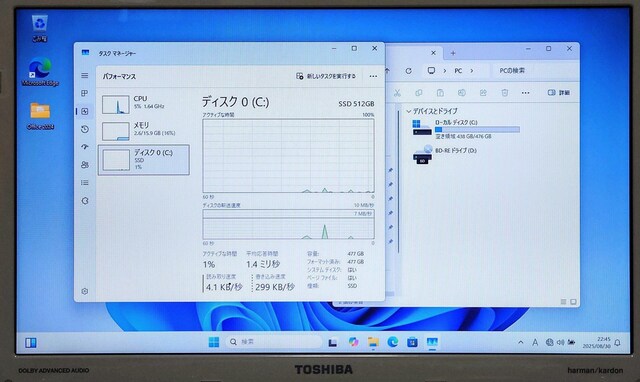Click the SSD 512GB label
This screenshot has height=382, width=640.
tap(356, 104)
